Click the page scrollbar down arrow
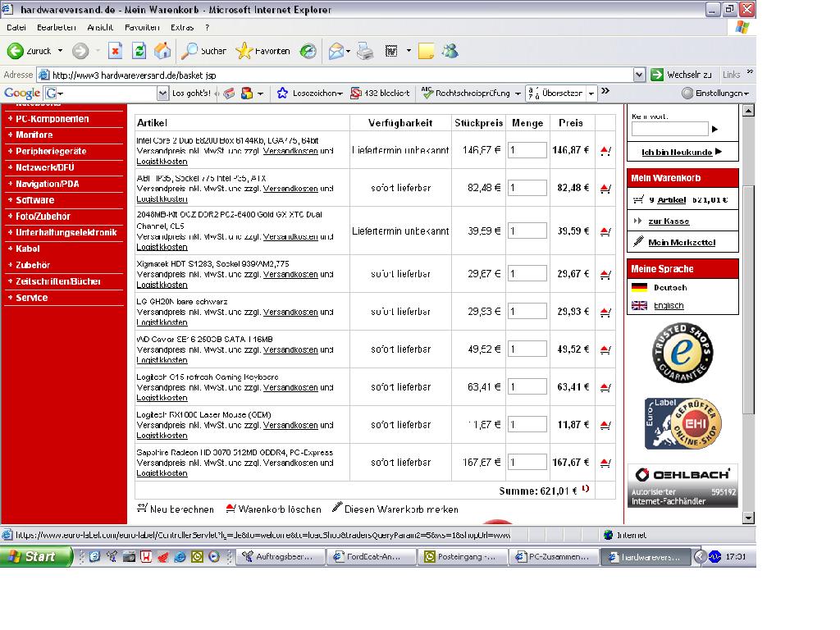 click(748, 518)
